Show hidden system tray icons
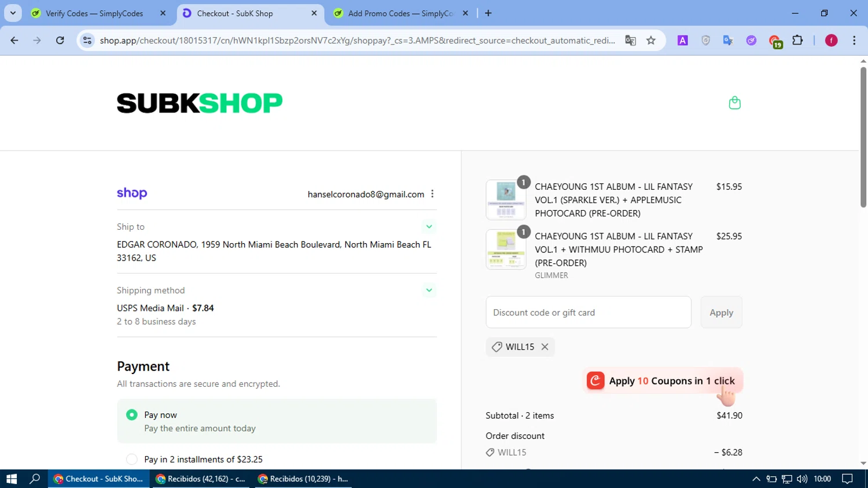Screen dimensions: 868x488 click(x=756, y=479)
